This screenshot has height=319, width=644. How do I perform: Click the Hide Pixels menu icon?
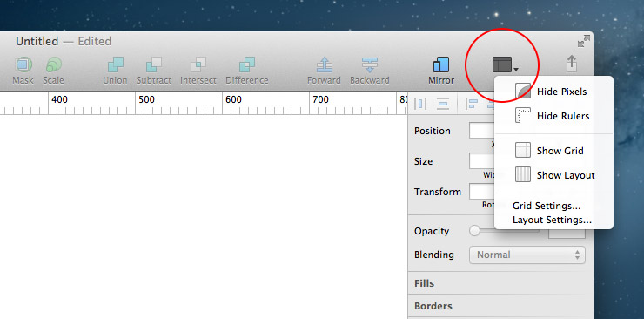coord(523,92)
